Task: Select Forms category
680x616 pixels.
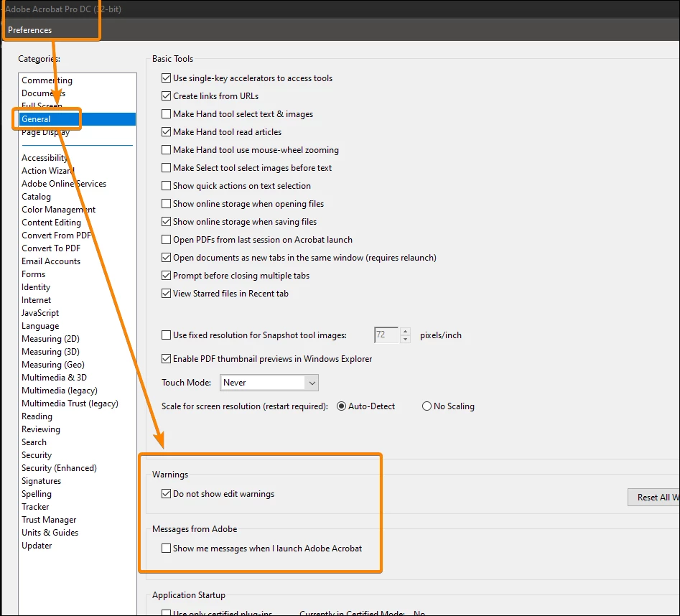Action: click(34, 274)
